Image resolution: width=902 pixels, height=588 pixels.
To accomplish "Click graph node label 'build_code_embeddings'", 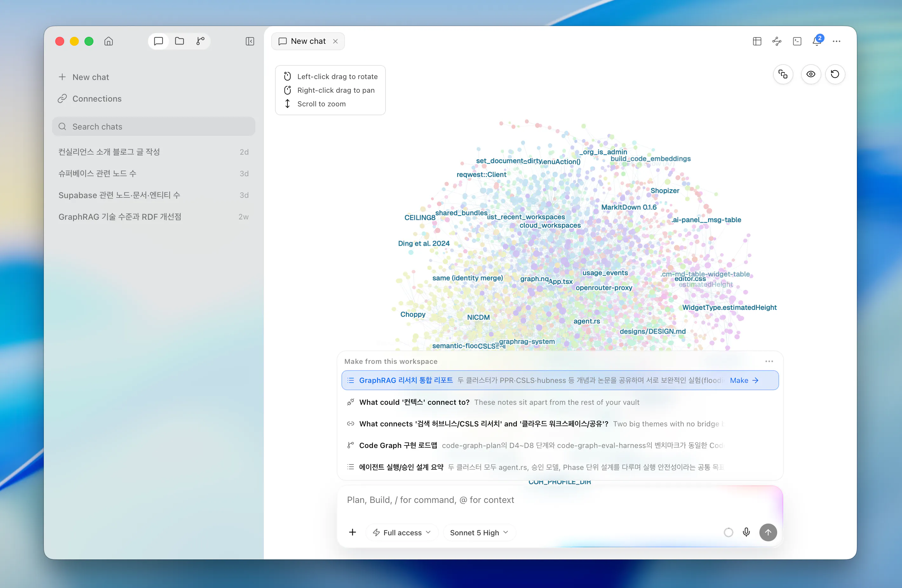I will 650,158.
